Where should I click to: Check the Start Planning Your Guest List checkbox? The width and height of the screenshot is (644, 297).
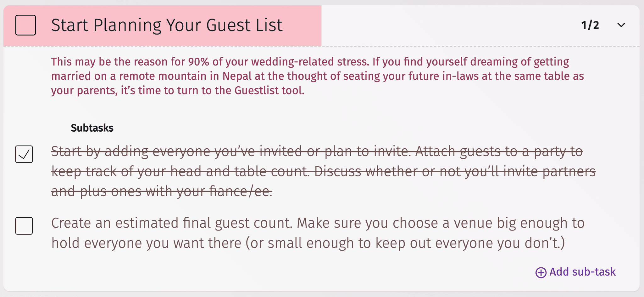point(25,25)
